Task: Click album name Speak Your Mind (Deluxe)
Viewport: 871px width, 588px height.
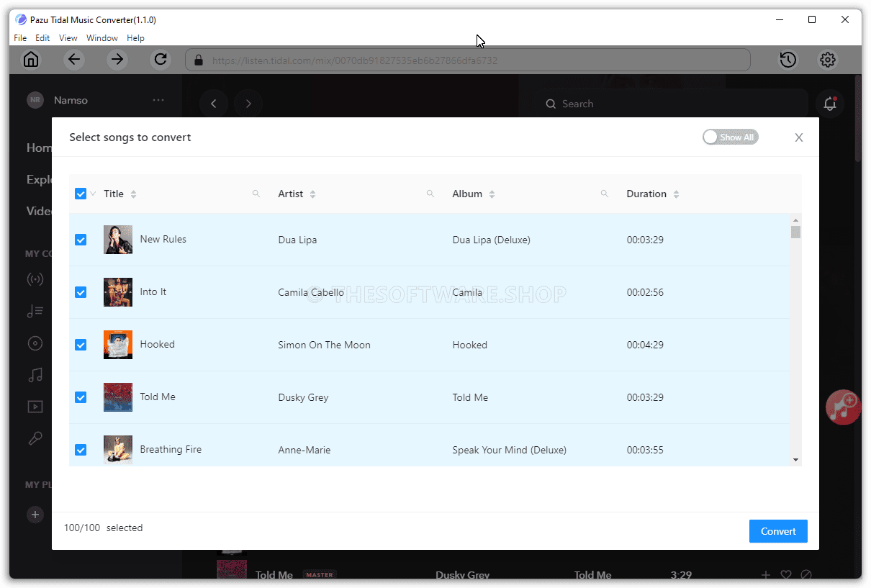Action: (509, 450)
